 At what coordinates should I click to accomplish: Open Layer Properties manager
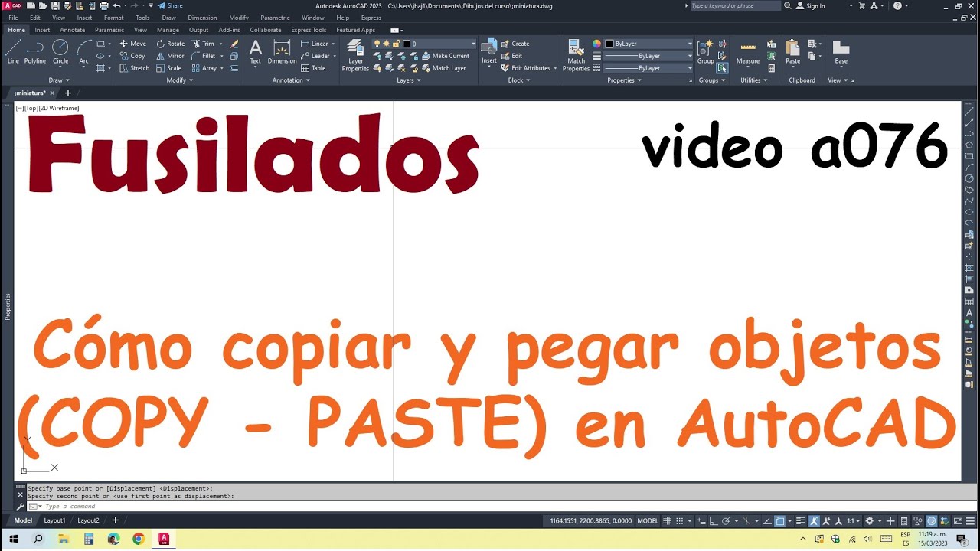point(355,55)
